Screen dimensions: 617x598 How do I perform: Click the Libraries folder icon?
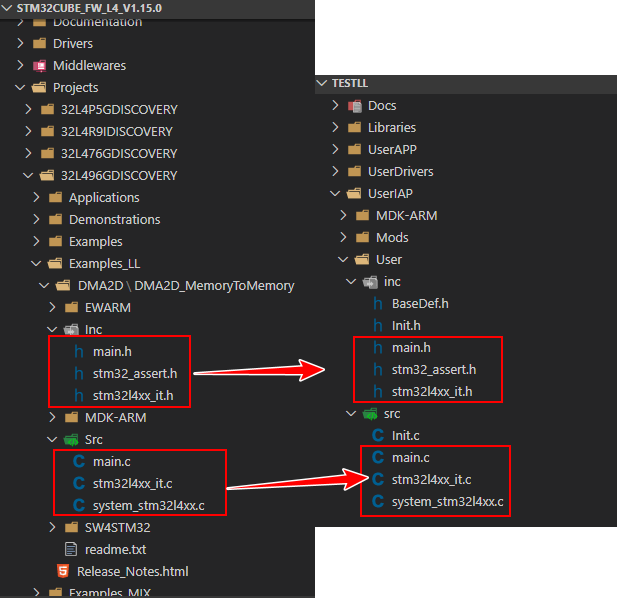click(x=355, y=127)
